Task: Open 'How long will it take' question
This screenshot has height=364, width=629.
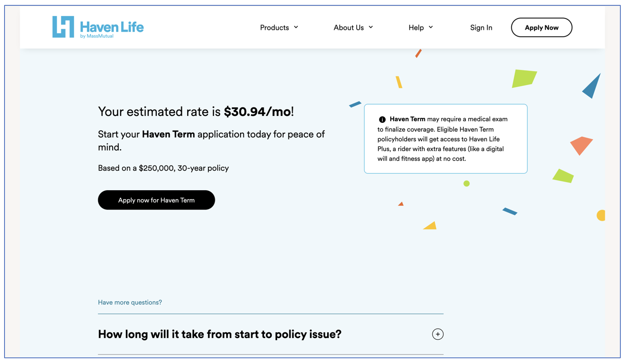Action: [220, 334]
